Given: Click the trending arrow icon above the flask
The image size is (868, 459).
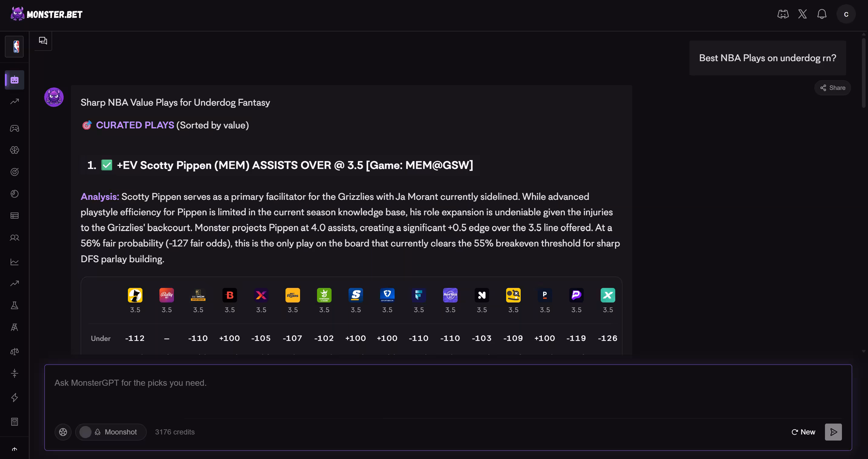Looking at the screenshot, I should [15, 284].
